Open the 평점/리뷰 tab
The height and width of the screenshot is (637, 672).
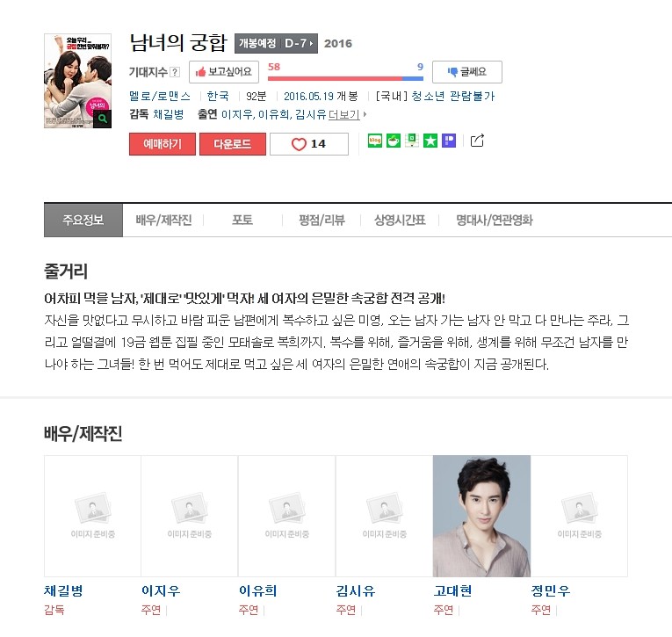click(x=322, y=221)
